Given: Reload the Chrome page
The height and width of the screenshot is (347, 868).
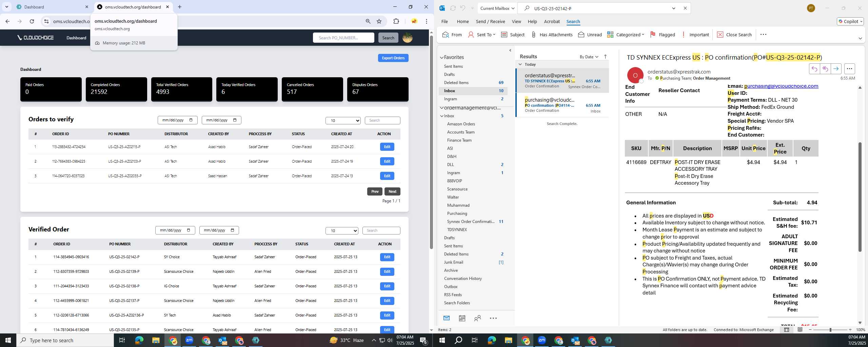Looking at the screenshot, I should pyautogui.click(x=32, y=21).
